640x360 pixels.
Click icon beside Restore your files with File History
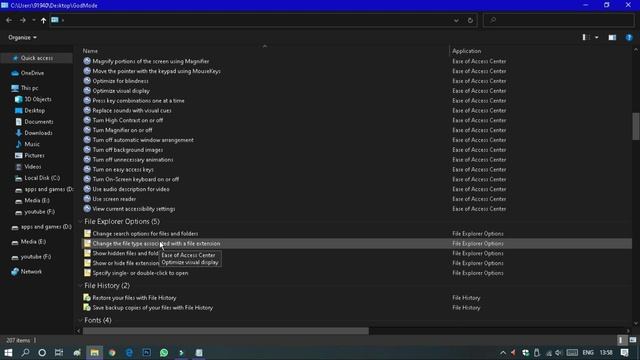tap(87, 298)
